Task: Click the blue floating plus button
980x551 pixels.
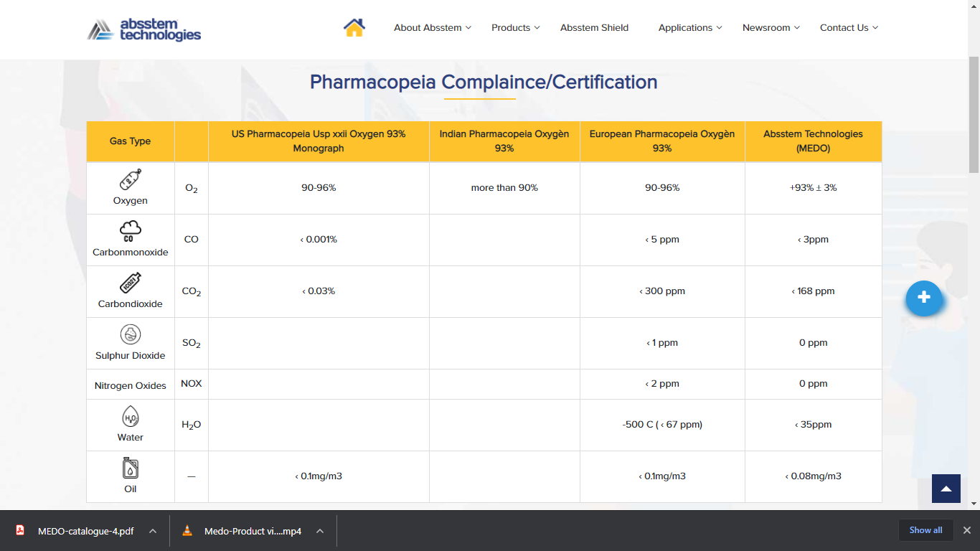Action: pyautogui.click(x=924, y=298)
